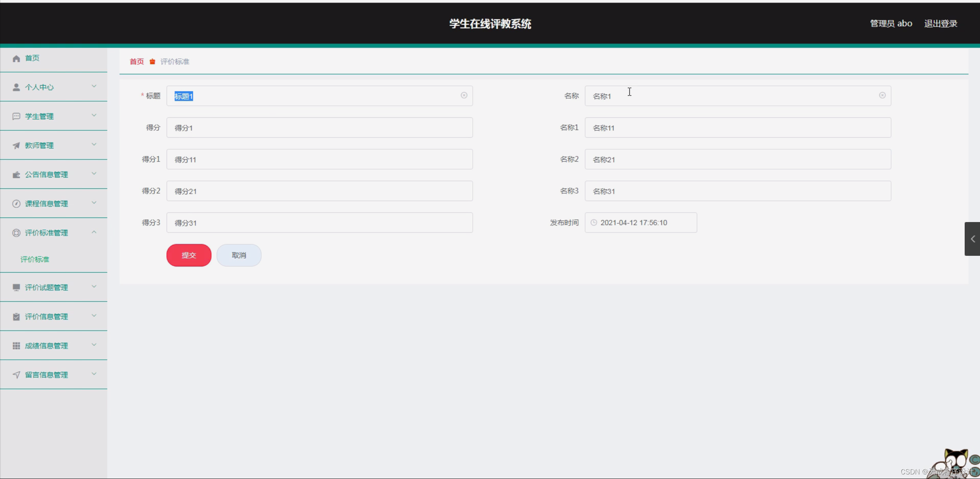The height and width of the screenshot is (479, 980).
Task: Click 退出登录 to log out
Action: [x=940, y=23]
